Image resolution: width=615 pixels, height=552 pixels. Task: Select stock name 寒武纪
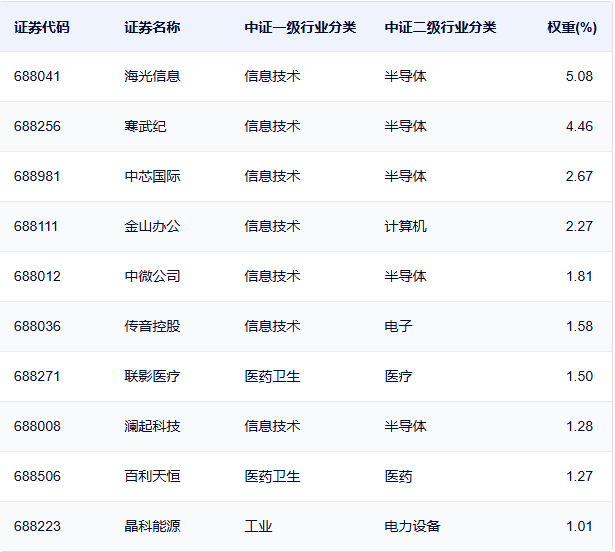point(145,126)
